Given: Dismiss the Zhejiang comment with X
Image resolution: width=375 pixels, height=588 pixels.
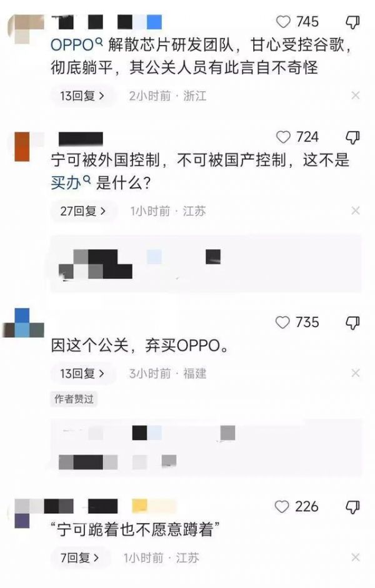Looking at the screenshot, I should pyautogui.click(x=356, y=96).
